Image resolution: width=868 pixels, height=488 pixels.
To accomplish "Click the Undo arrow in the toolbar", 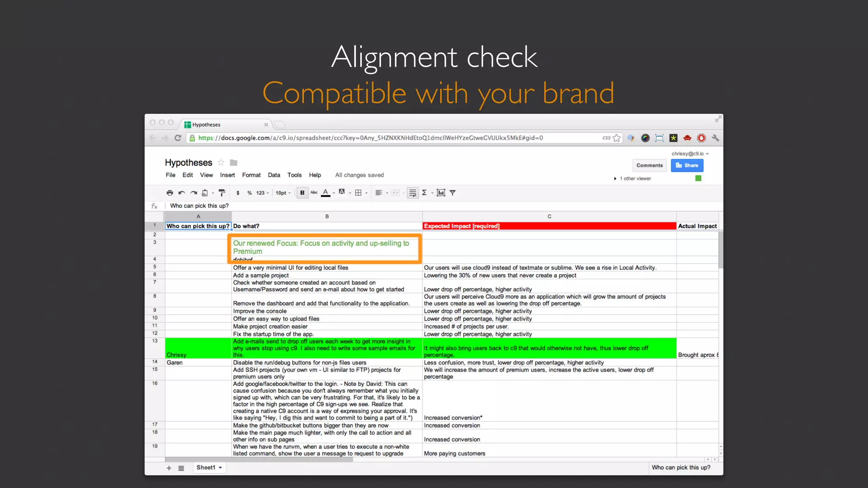I will point(182,193).
